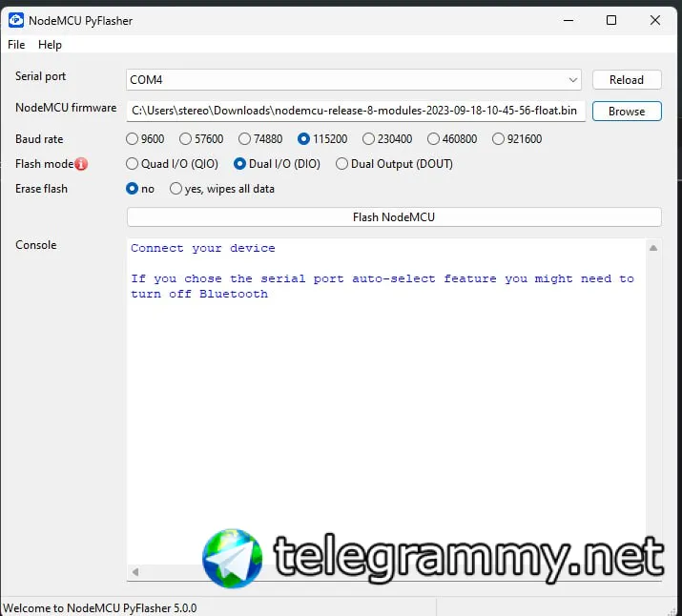Click the Console label
Viewport: 682px width, 616px height.
[x=36, y=245]
